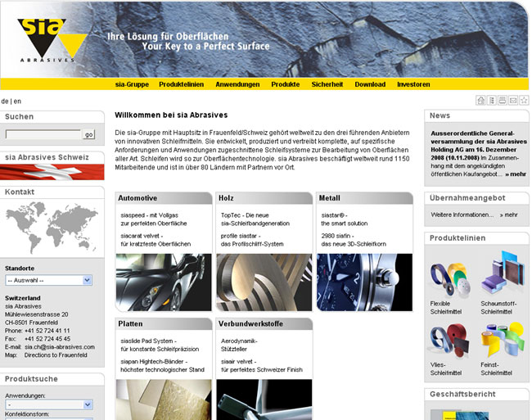Click Weitere Informationen text
Screen dimensions: 532x420
point(462,215)
